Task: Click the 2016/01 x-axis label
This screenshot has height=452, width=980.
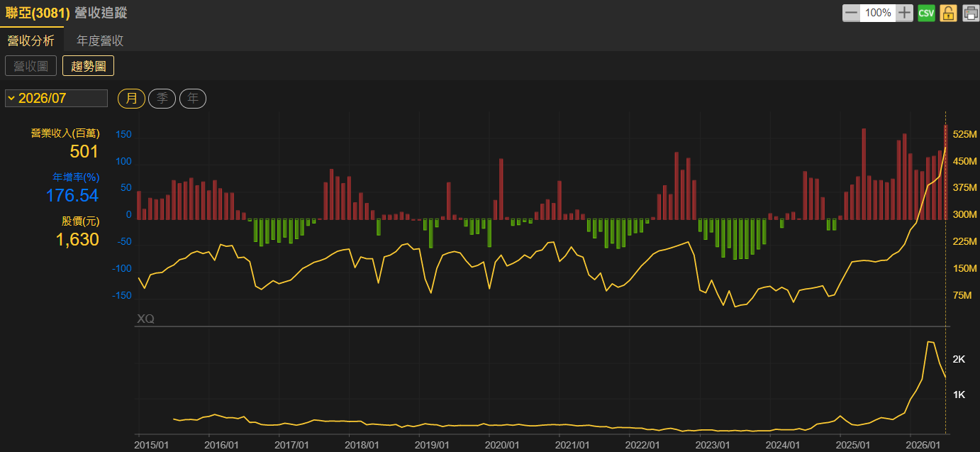Action: point(222,444)
